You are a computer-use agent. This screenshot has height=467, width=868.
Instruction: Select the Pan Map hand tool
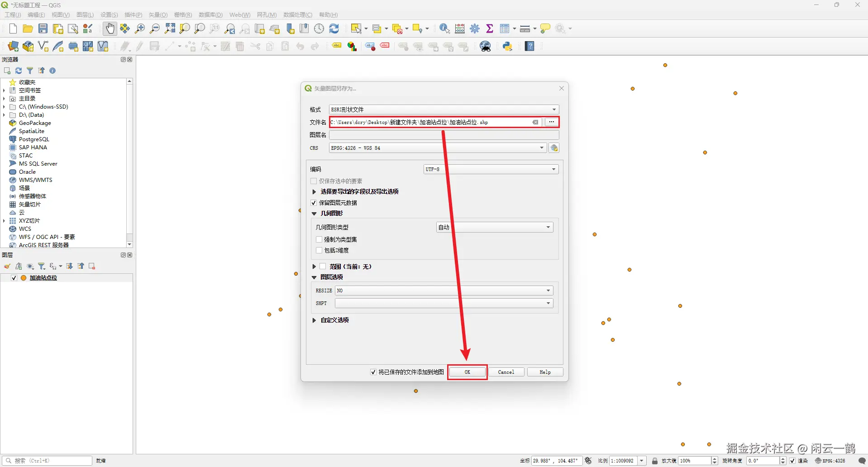110,29
